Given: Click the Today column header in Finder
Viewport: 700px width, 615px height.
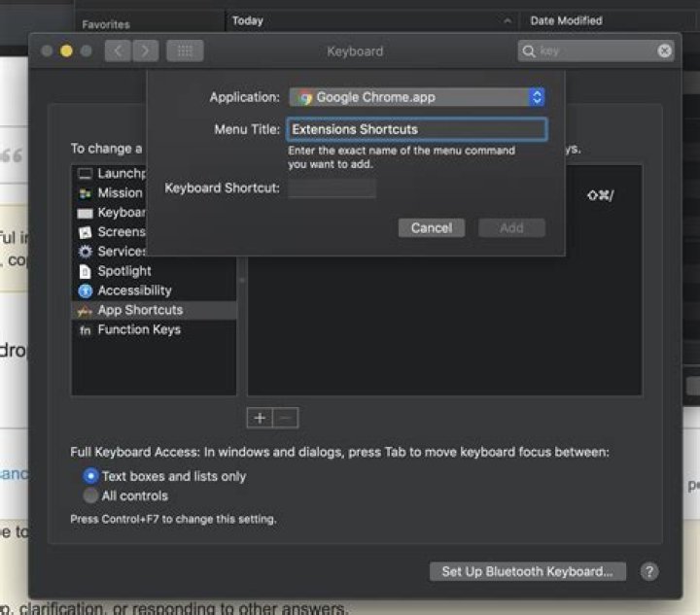Looking at the screenshot, I should pos(248,20).
